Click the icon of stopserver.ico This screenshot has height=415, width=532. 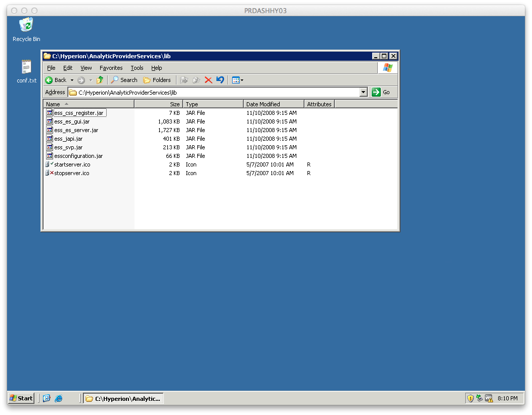[x=50, y=173]
